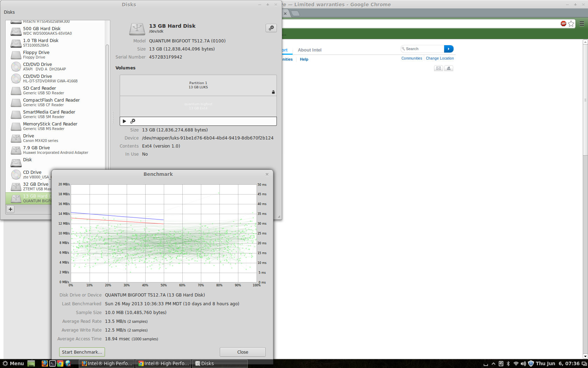Select the ATAPI DVD A DH20A4P drive
Image resolution: width=588 pixels, height=368 pixels.
pyautogui.click(x=55, y=67)
